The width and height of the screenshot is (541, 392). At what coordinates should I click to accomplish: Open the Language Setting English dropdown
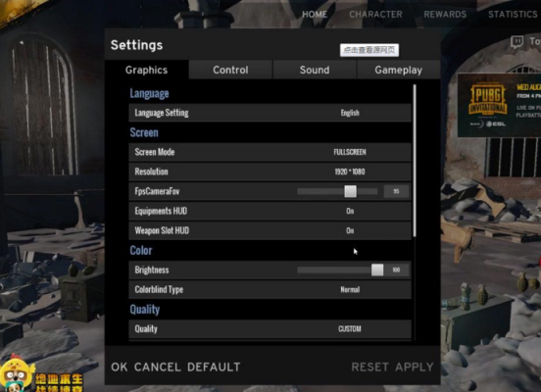350,113
